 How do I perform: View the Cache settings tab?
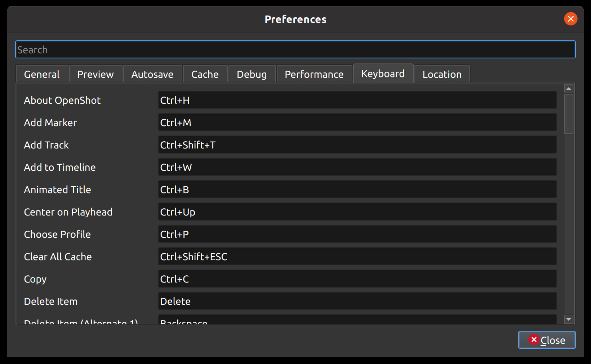[205, 74]
